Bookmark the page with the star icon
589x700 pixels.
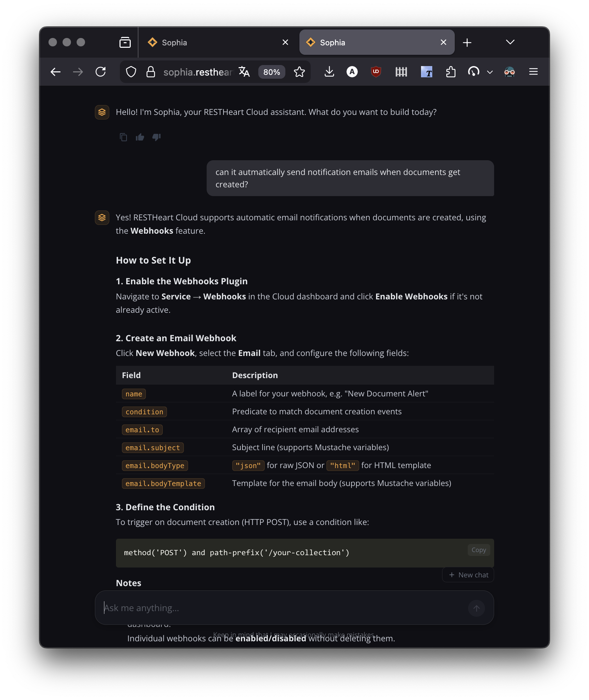tap(299, 72)
